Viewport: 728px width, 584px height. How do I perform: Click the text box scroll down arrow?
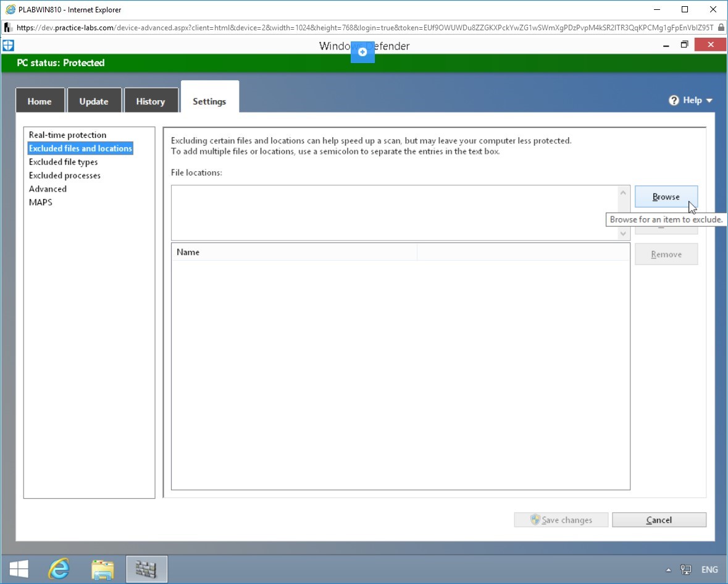623,233
